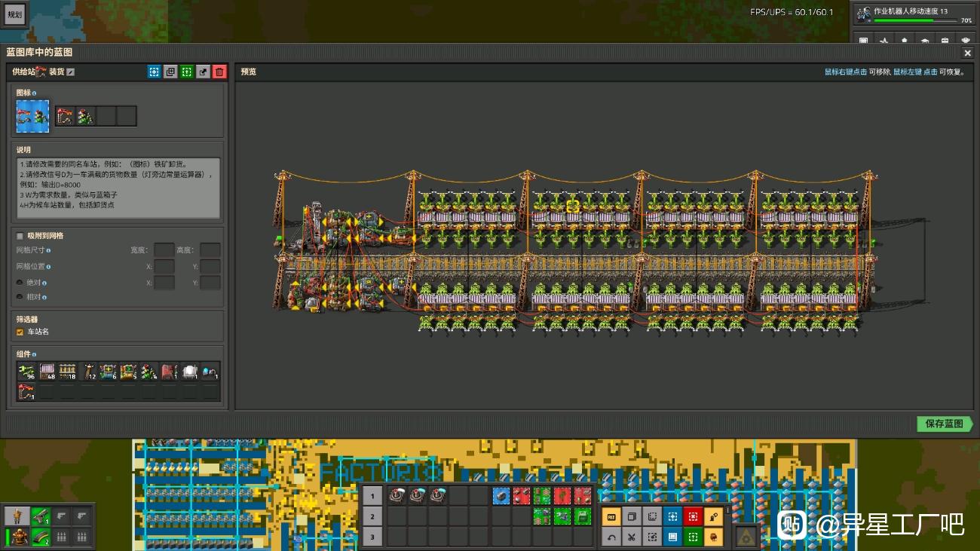Click the description text box

tap(118, 187)
